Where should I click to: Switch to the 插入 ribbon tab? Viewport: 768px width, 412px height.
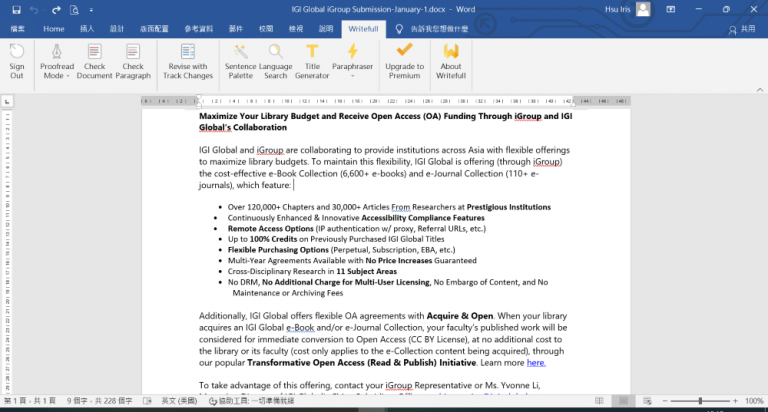pos(87,29)
